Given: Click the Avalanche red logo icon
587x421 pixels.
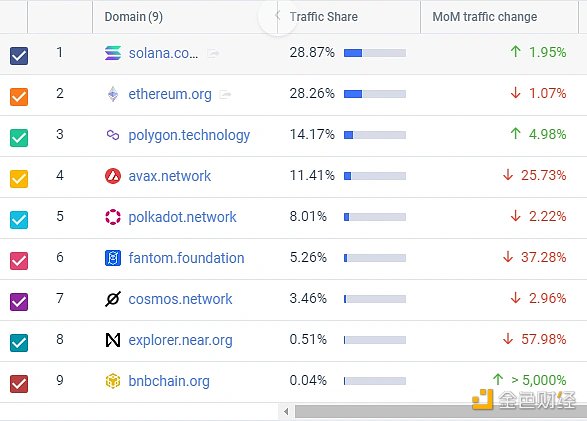Looking at the screenshot, I should click(113, 176).
